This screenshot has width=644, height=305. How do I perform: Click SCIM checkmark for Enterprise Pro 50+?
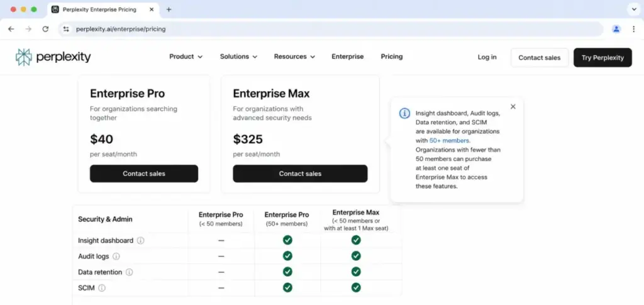point(287,287)
